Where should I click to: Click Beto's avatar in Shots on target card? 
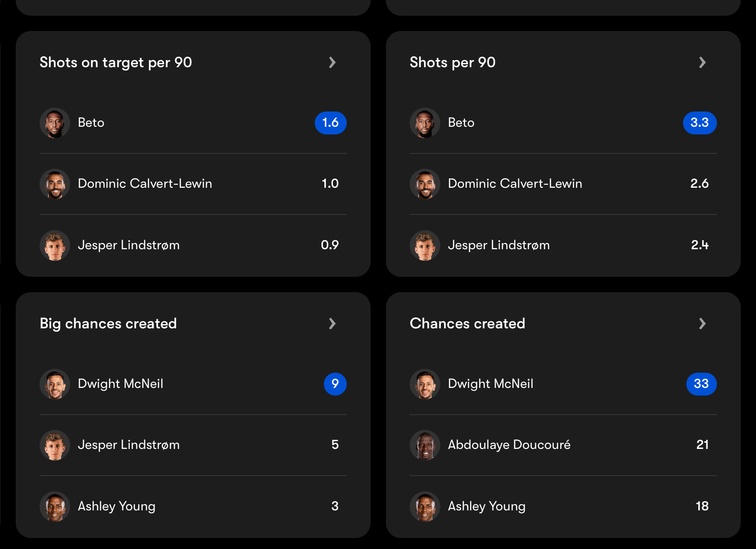point(55,123)
